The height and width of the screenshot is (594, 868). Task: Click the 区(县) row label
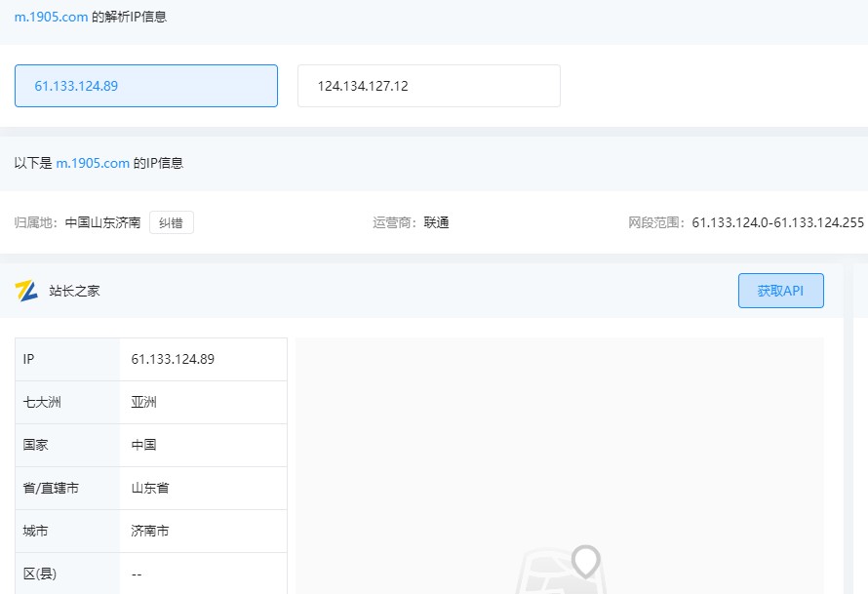coord(40,574)
